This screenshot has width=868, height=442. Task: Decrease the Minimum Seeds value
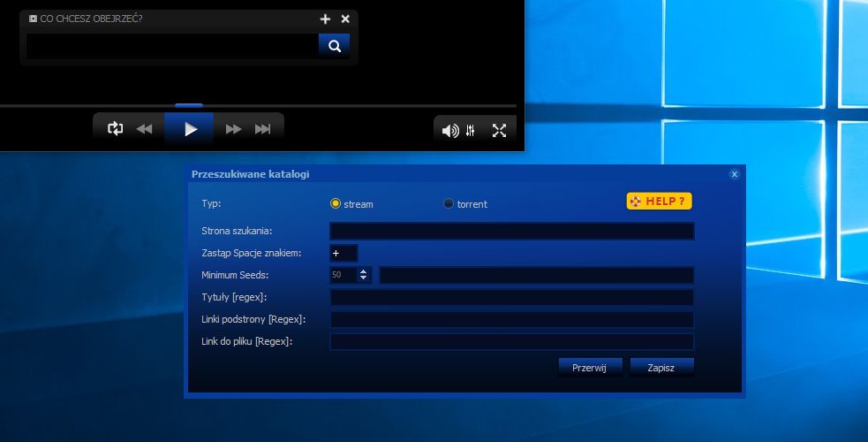coord(363,278)
